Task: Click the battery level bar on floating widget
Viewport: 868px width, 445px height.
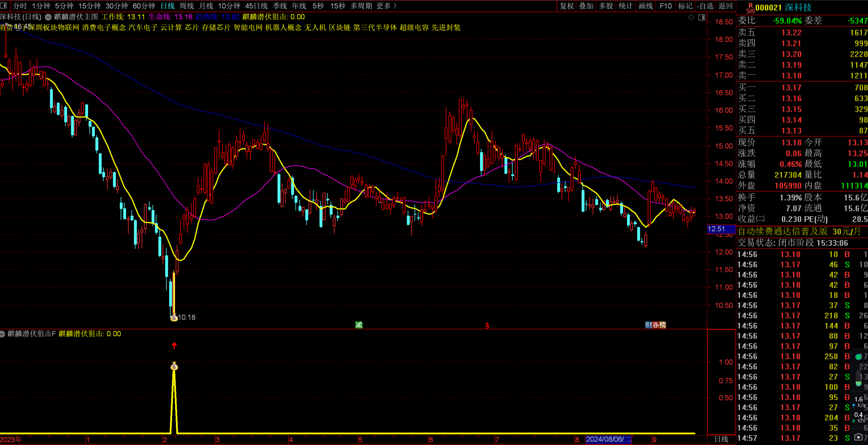Action: (858, 378)
